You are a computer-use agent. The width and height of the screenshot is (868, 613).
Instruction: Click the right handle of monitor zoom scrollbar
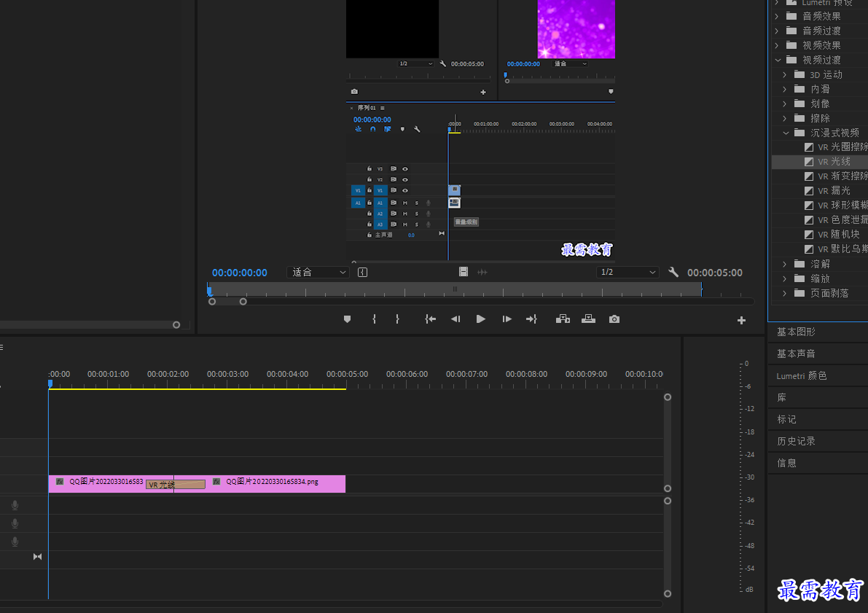[243, 301]
